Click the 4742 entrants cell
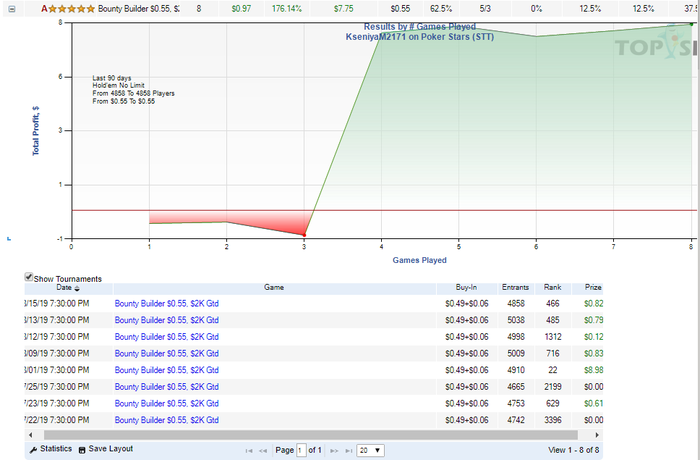This screenshot has width=700, height=460. [x=516, y=420]
